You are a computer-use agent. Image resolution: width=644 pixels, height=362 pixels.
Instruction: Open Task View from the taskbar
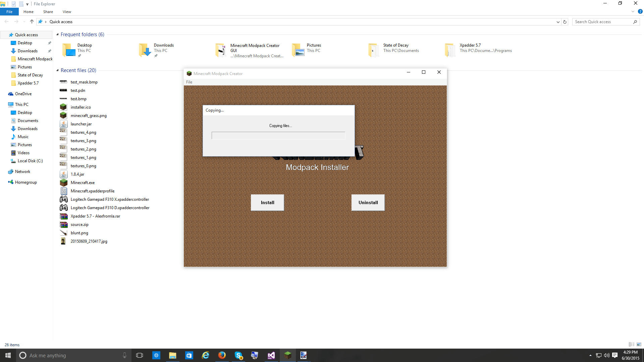point(140,355)
